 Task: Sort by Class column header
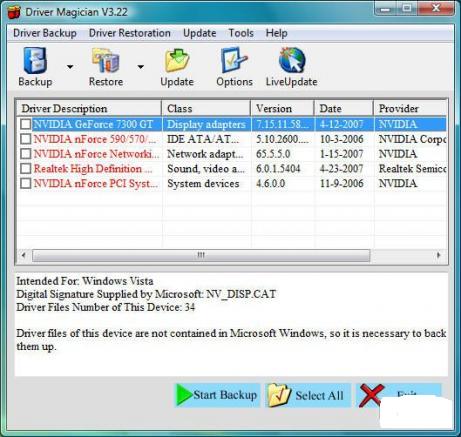pos(206,108)
